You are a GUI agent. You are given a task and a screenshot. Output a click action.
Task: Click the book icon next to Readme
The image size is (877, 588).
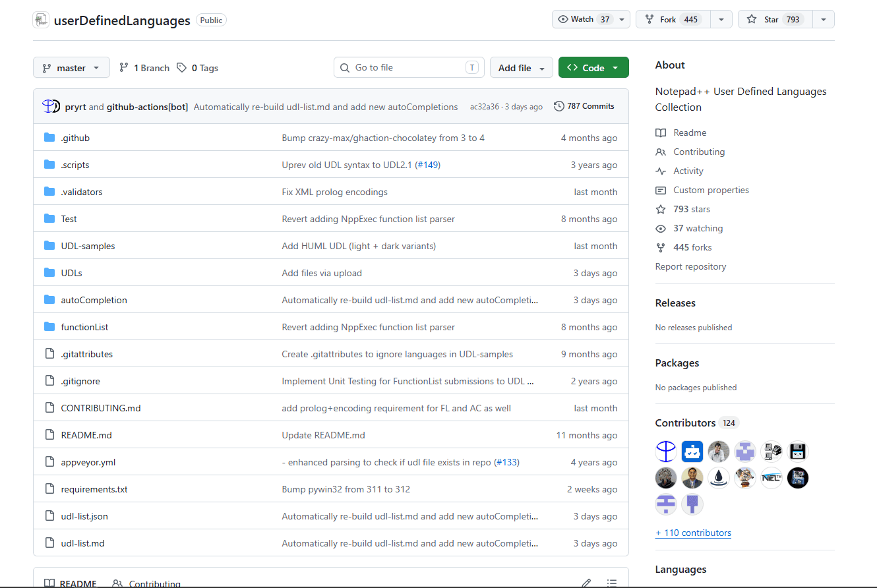coord(661,132)
